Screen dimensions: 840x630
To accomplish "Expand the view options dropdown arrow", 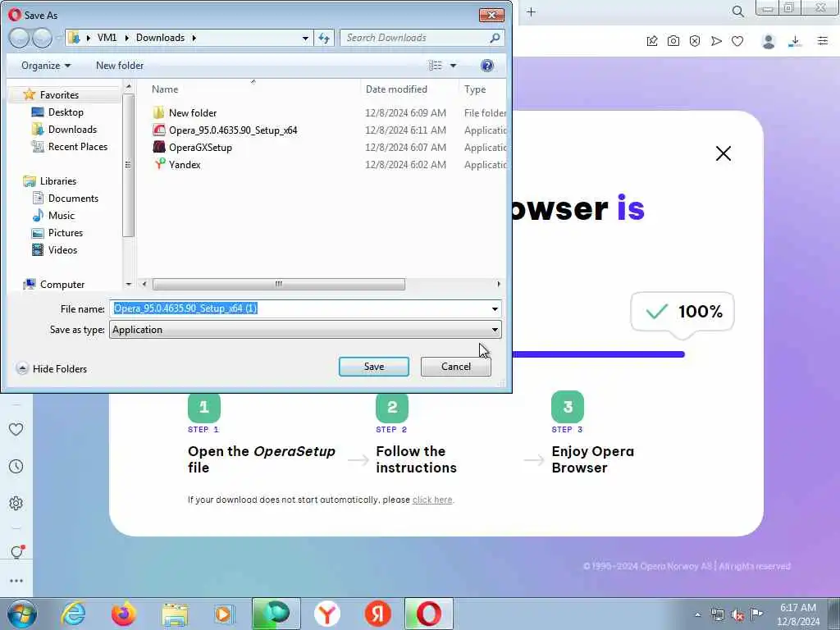I will (453, 66).
